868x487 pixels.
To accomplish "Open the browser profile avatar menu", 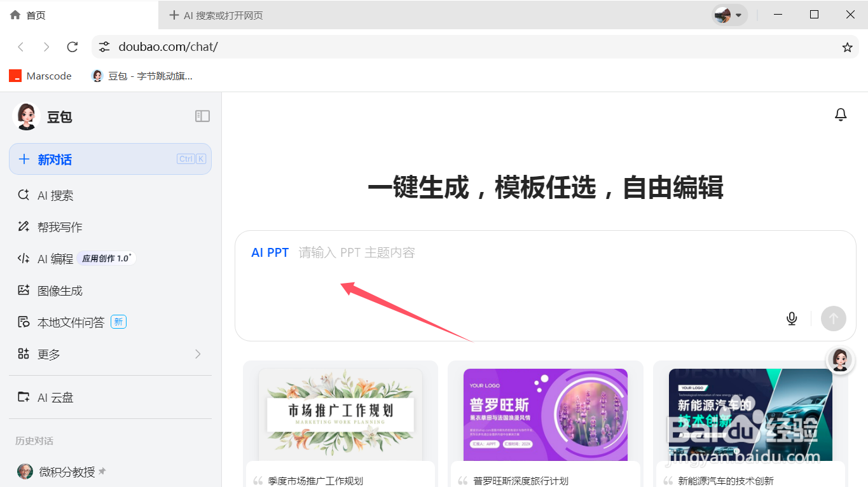I will pyautogui.click(x=729, y=15).
